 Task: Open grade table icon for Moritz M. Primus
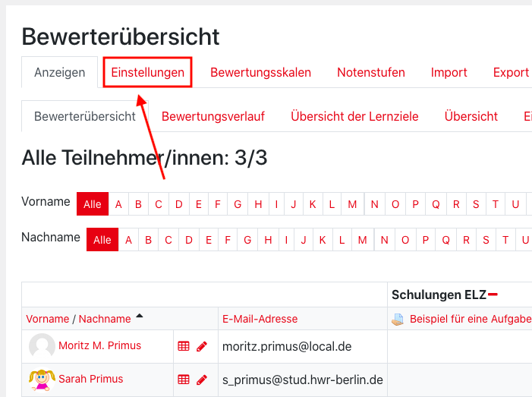point(183,346)
